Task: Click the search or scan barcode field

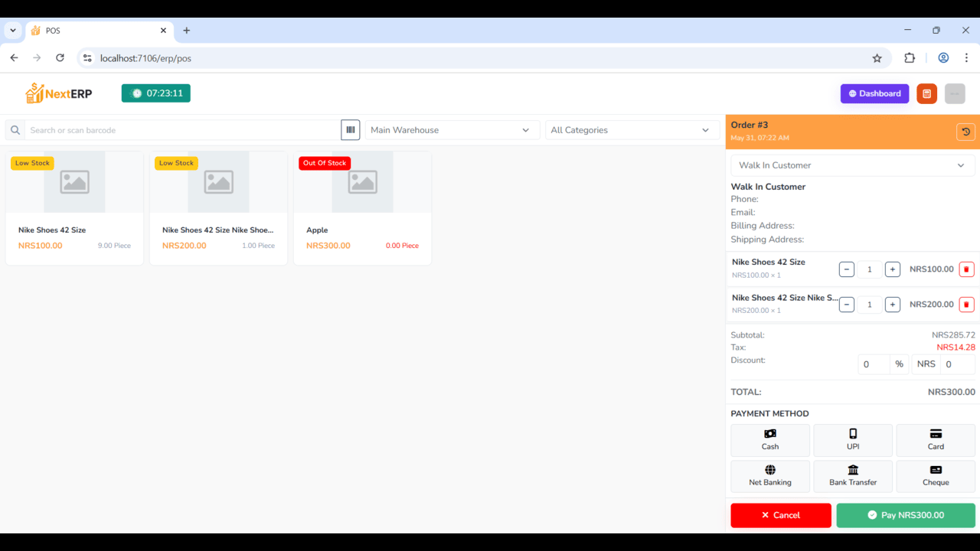Action: [182, 130]
